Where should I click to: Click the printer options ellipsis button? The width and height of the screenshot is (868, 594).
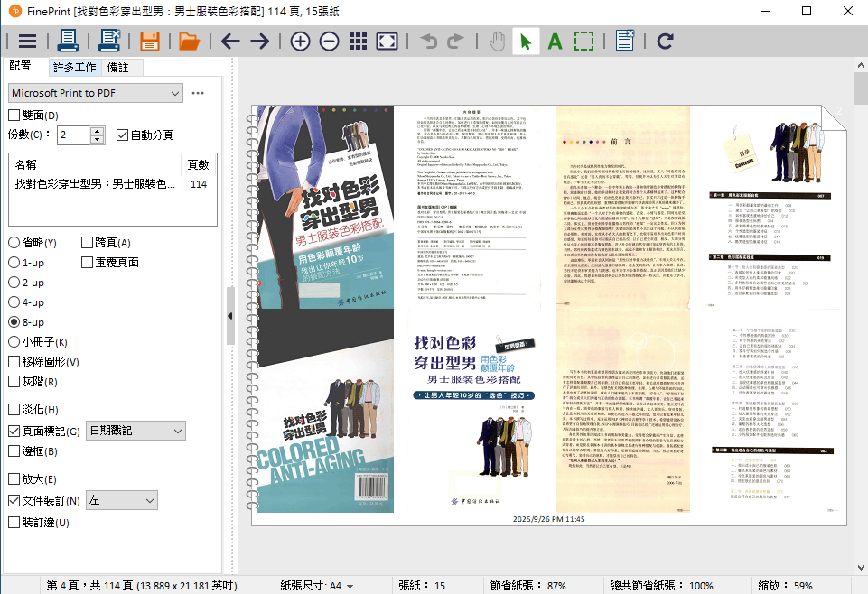coord(198,93)
